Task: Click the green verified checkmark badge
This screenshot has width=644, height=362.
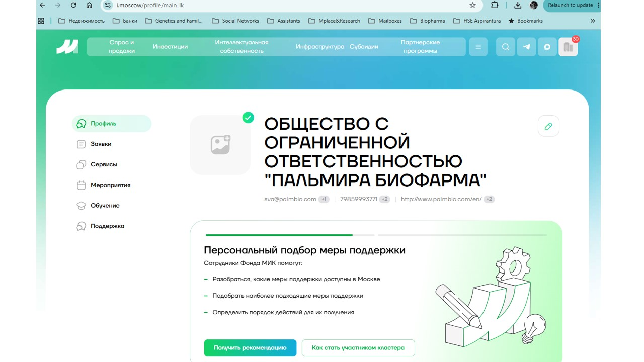Action: (x=248, y=117)
